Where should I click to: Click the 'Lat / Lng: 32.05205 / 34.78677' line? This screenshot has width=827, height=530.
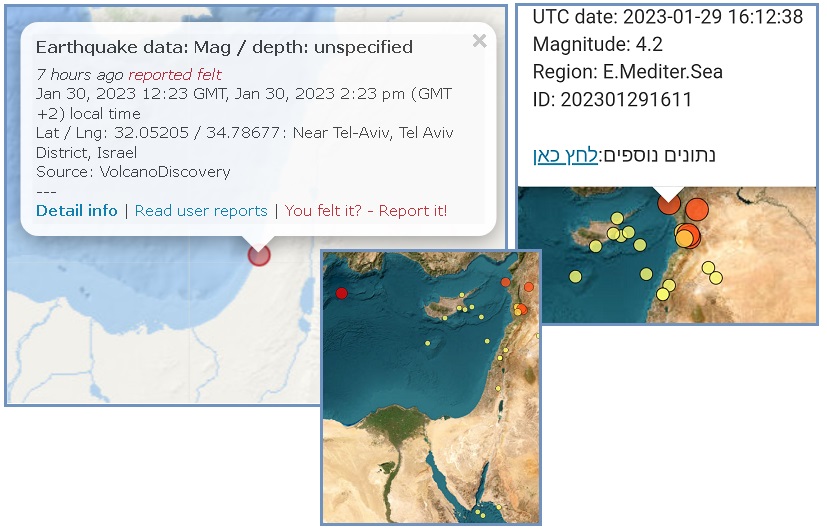[157, 132]
